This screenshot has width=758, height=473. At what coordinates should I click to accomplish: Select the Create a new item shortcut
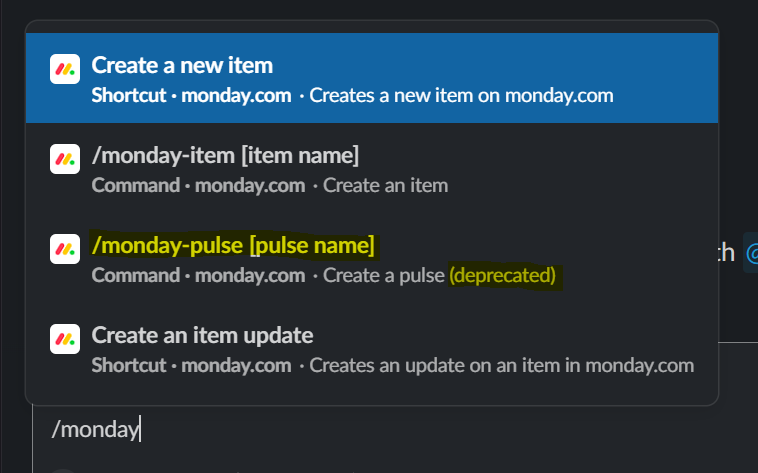[x=182, y=65]
